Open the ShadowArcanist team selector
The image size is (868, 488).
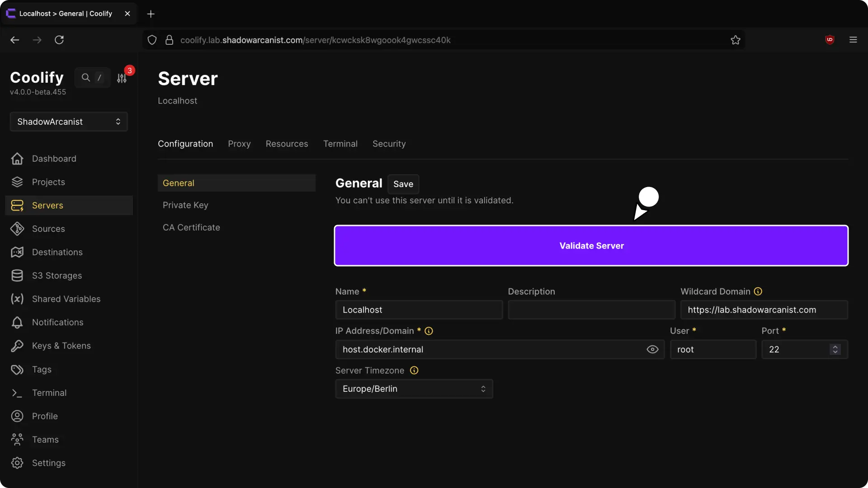(68, 121)
